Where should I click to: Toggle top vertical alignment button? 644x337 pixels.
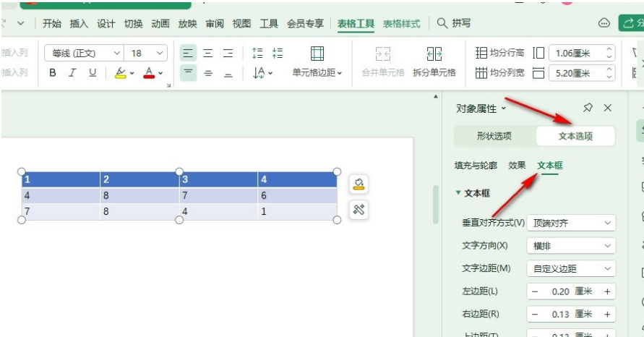point(188,73)
